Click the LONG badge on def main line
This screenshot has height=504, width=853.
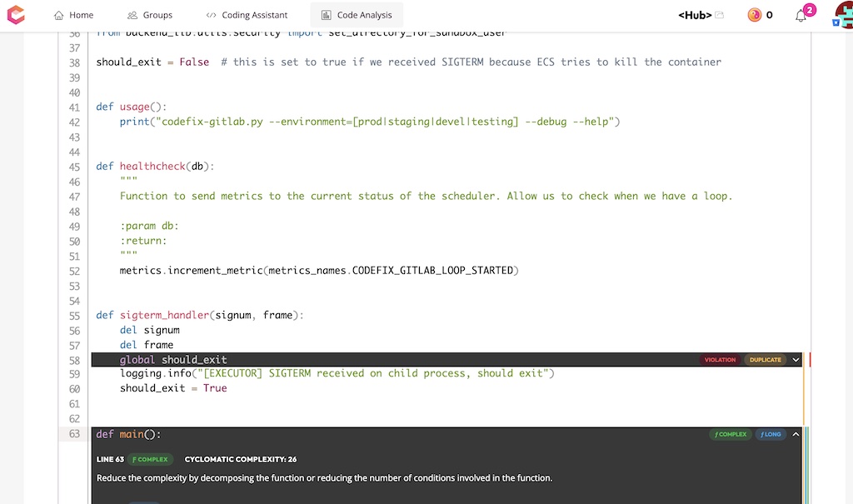click(771, 434)
